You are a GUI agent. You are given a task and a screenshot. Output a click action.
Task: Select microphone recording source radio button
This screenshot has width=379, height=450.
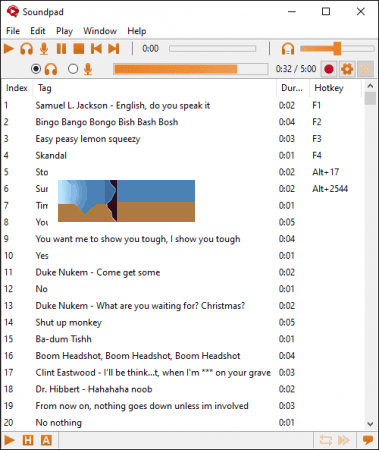coord(73,69)
